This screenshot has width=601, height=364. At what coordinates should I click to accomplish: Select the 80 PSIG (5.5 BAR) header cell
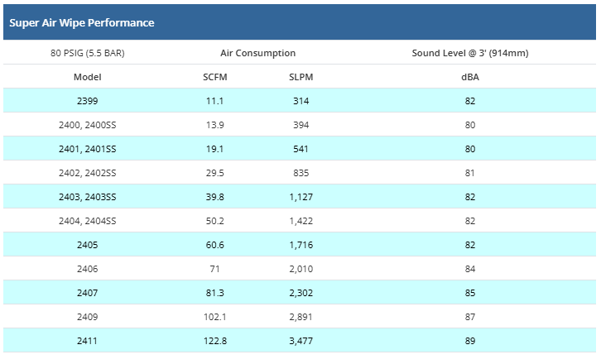pos(88,53)
